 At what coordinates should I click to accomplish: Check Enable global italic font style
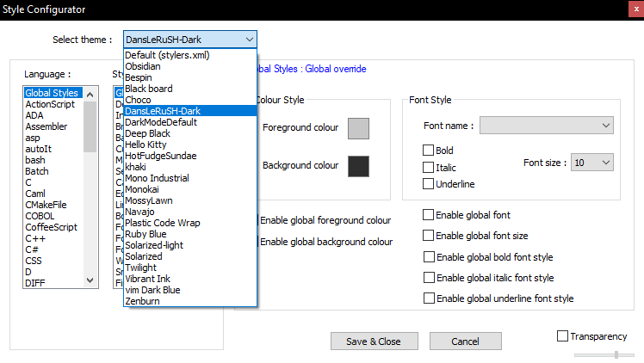(x=429, y=278)
